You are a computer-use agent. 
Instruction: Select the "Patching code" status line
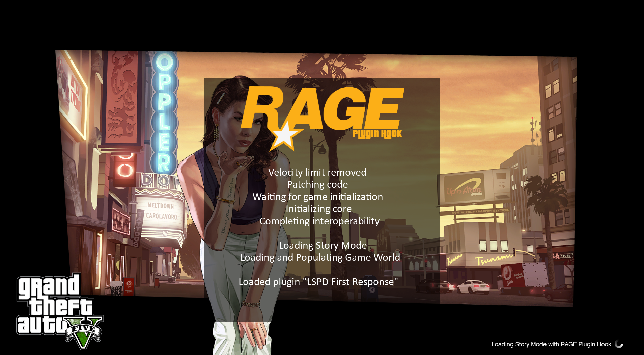pos(317,184)
